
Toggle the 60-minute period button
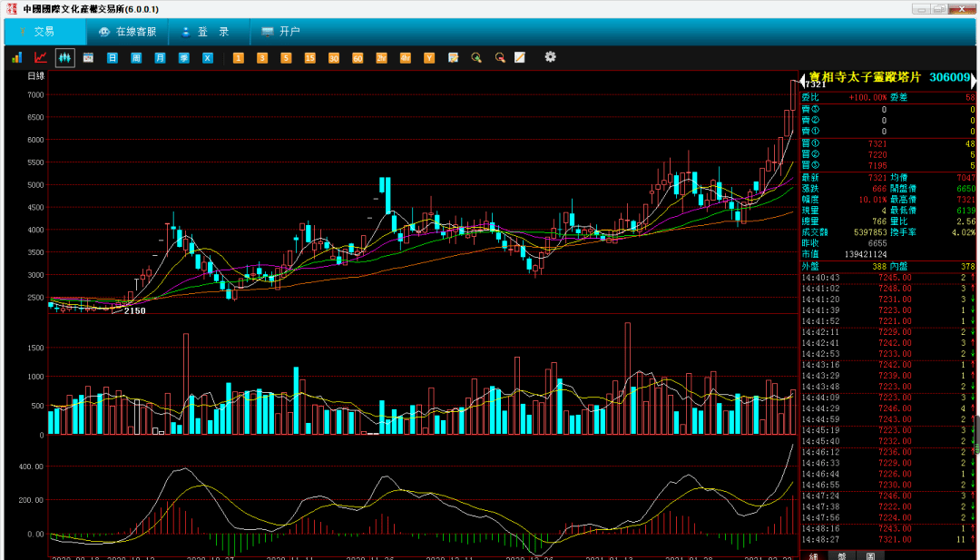click(x=358, y=58)
